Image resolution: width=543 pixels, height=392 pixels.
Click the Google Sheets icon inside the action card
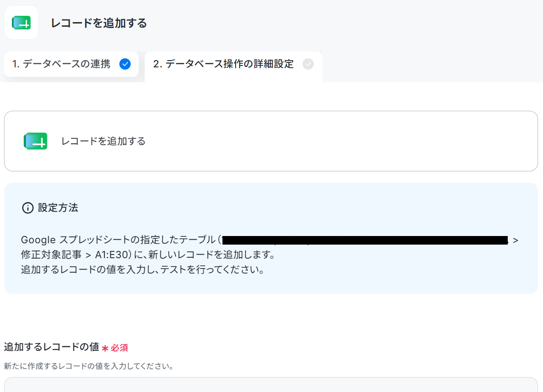[36, 141]
